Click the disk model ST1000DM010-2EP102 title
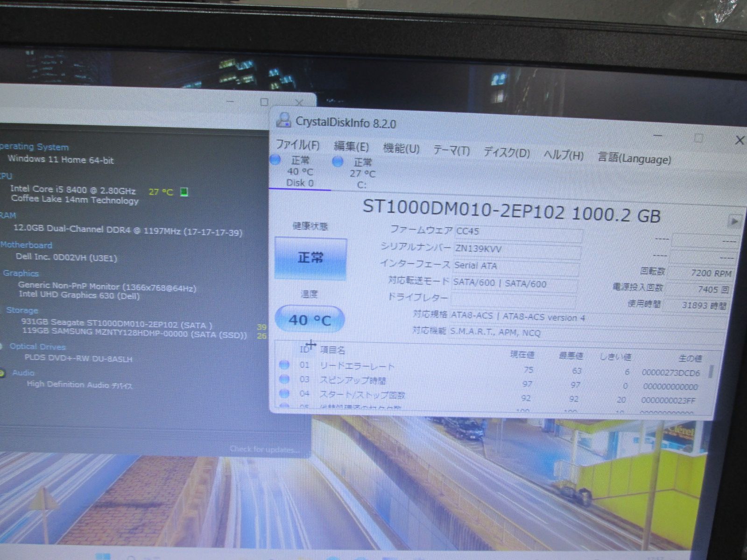The width and height of the screenshot is (747, 560). click(x=511, y=211)
